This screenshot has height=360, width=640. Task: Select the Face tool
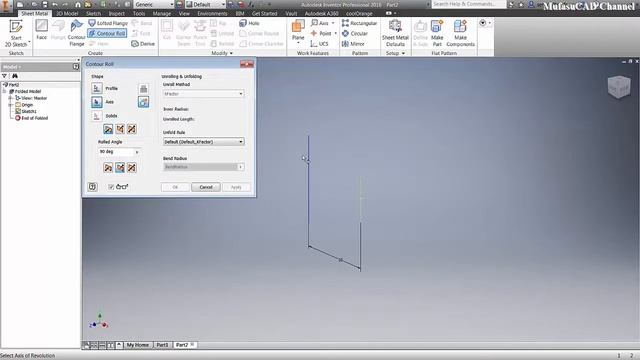pyautogui.click(x=42, y=29)
